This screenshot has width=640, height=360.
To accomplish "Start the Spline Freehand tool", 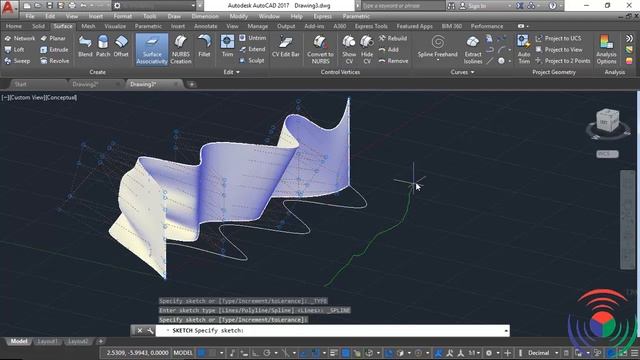I will click(438, 46).
